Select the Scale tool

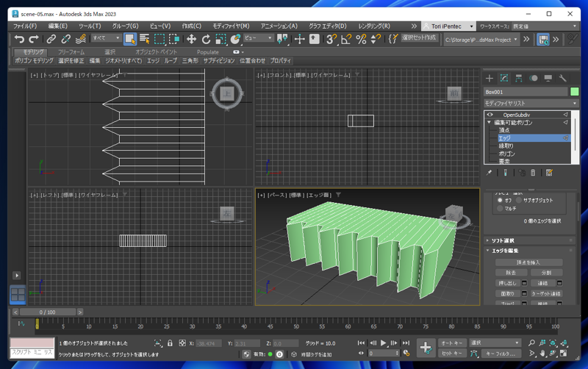220,39
